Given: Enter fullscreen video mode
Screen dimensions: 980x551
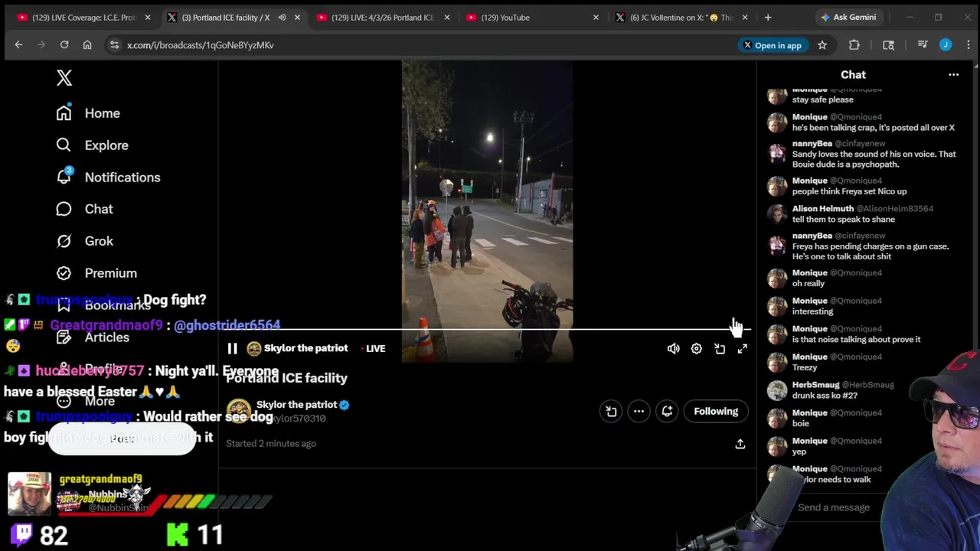Looking at the screenshot, I should click(742, 349).
